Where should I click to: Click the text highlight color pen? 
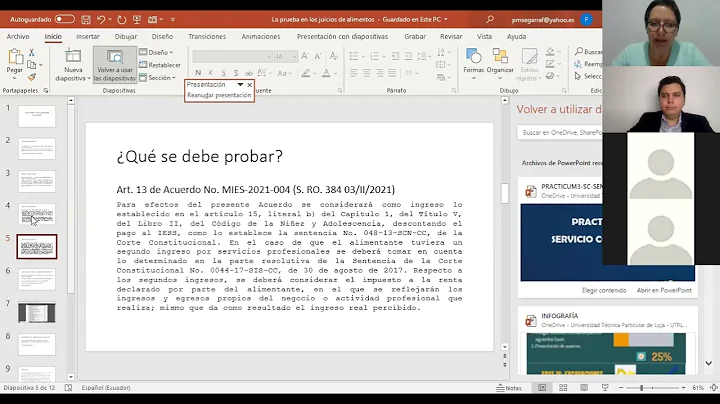[306, 73]
